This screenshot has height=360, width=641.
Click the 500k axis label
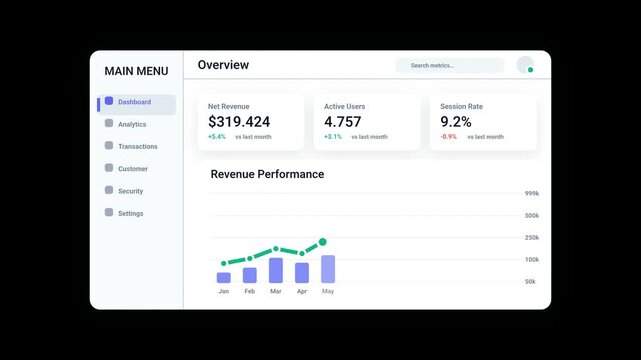532,215
